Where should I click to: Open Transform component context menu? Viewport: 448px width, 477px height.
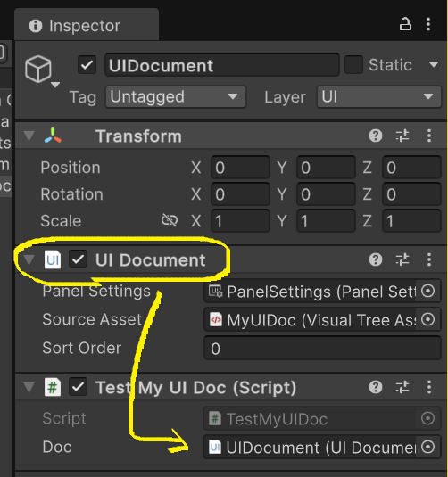point(429,136)
